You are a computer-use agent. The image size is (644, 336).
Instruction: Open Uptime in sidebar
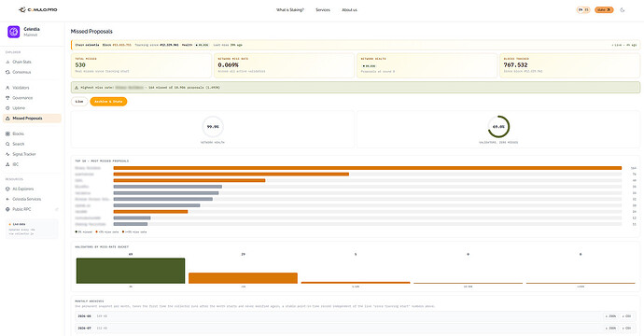[x=19, y=108]
